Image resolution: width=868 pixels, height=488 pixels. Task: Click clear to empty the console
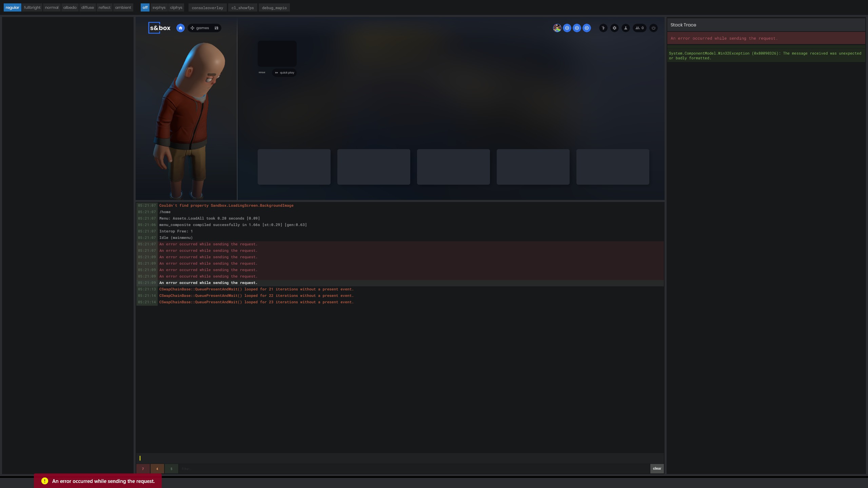tap(657, 468)
